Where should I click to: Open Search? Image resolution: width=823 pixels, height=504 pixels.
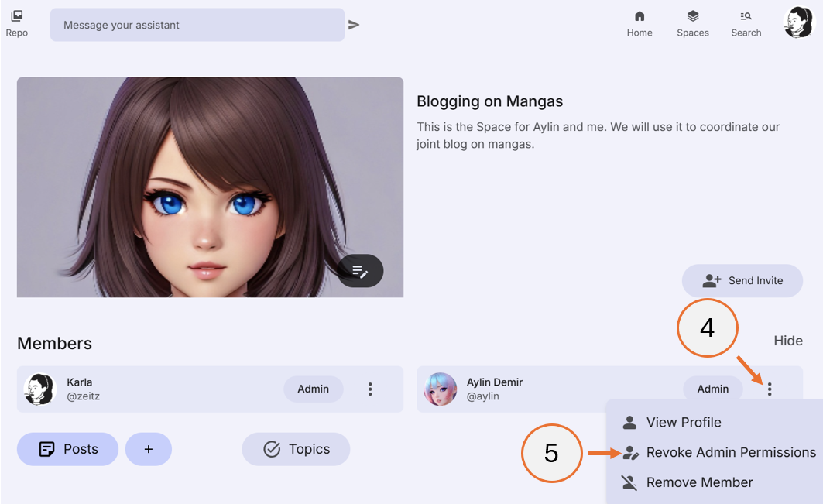[x=746, y=22]
